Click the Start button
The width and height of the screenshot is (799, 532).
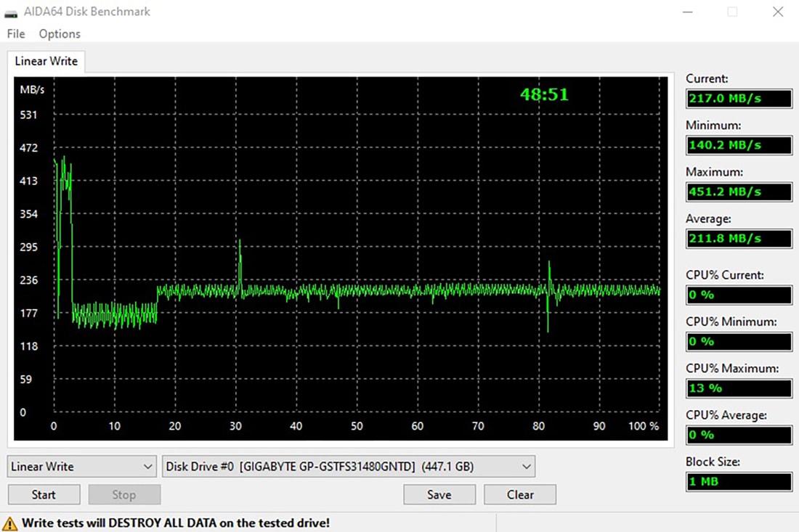coord(44,494)
